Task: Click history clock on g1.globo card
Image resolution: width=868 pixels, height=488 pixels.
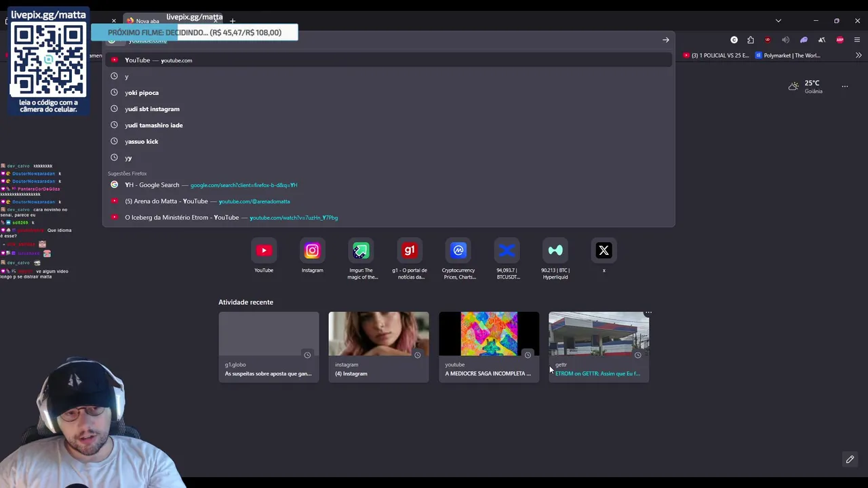Action: click(x=307, y=355)
